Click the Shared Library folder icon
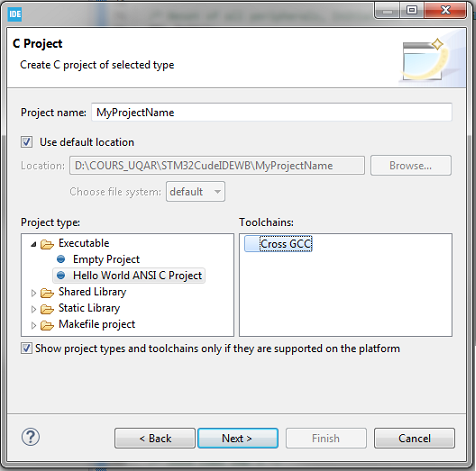This screenshot has width=476, height=471. pyautogui.click(x=47, y=293)
